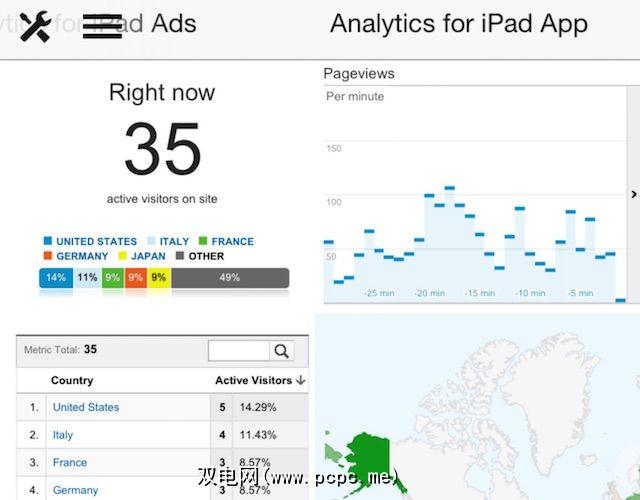
Task: Select the gray 49% Other bar segment
Action: [230, 278]
